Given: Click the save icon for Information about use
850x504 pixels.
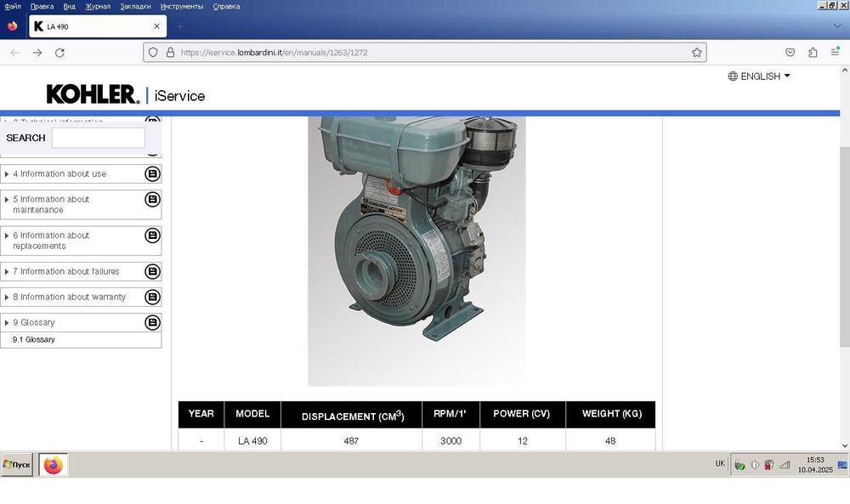Looking at the screenshot, I should (152, 173).
